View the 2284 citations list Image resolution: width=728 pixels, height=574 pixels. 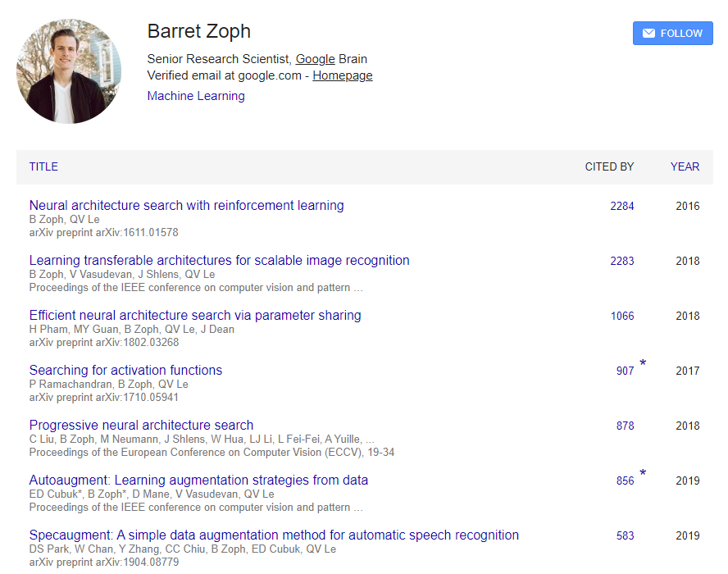point(622,206)
